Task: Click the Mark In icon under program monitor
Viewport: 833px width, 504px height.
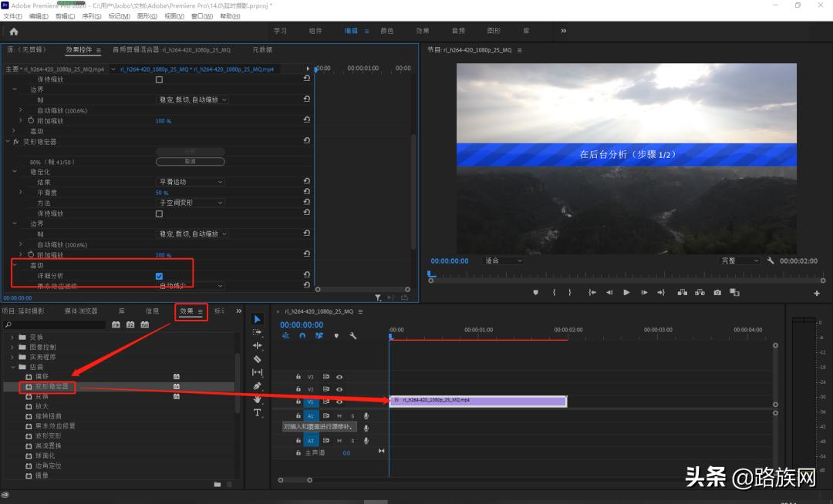Action: tap(555, 292)
